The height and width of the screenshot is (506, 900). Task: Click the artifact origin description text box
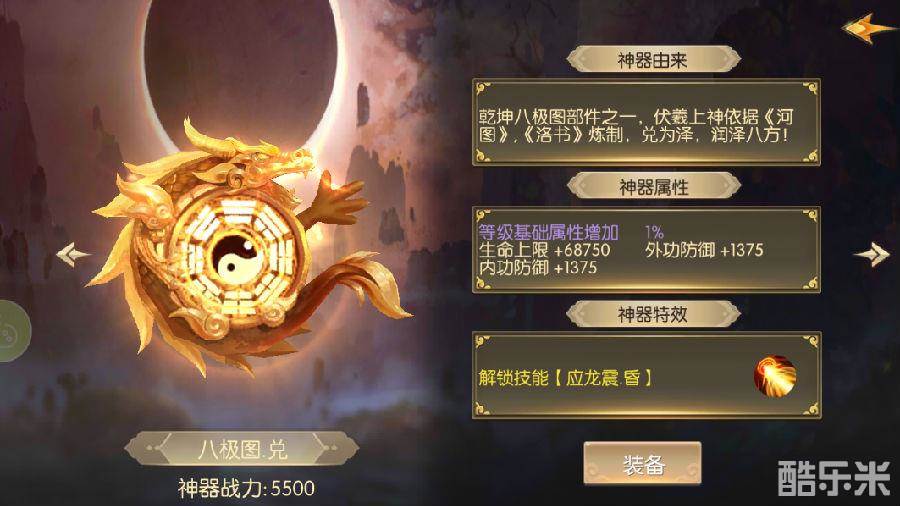click(x=646, y=122)
